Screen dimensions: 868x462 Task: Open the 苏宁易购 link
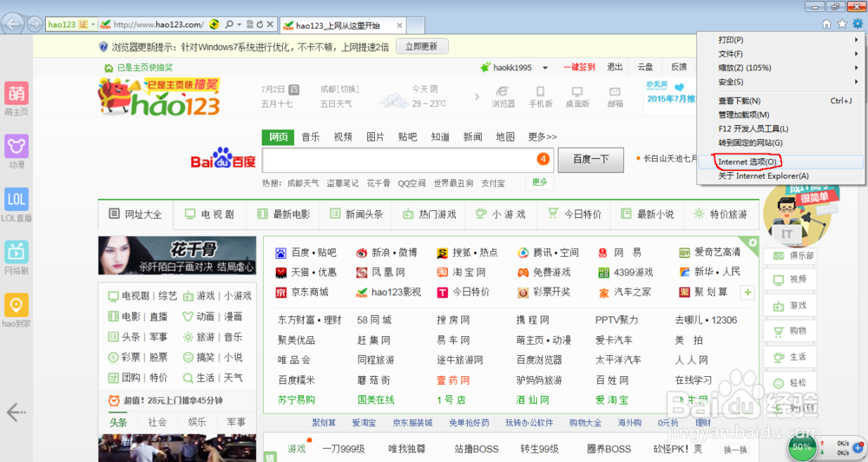pyautogui.click(x=296, y=400)
